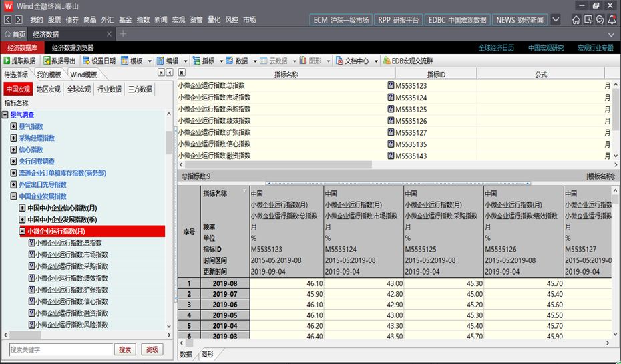Viewport: 621px width, 364px height.
Task: Click help icon beside M5535123 in indicator list
Action: 391,85
